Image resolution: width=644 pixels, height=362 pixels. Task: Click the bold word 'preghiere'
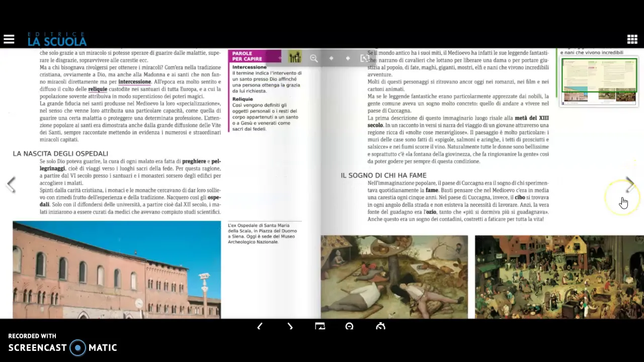tap(194, 161)
